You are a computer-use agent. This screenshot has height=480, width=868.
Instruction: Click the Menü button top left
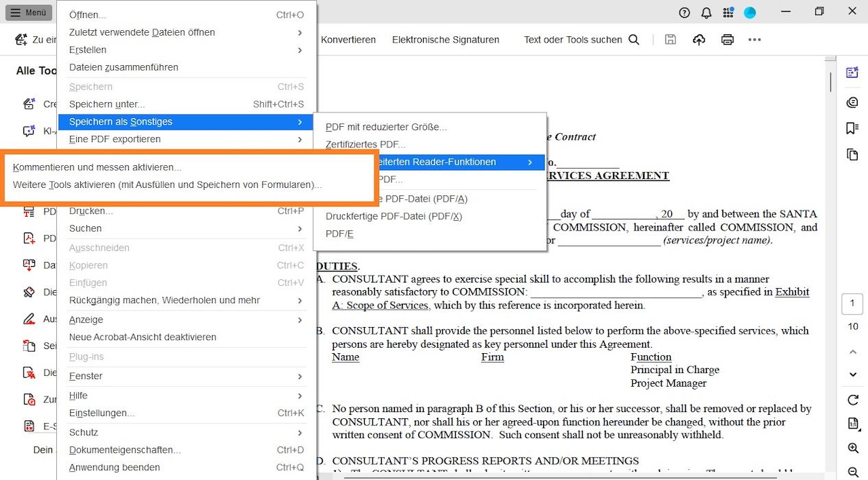point(28,12)
